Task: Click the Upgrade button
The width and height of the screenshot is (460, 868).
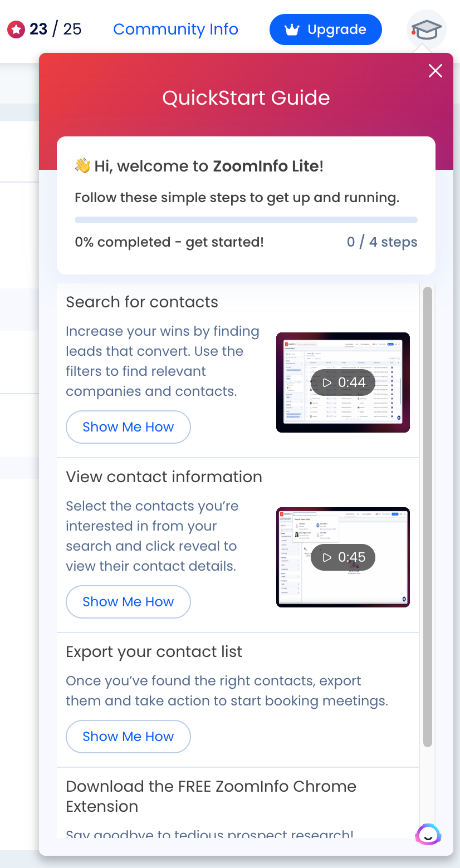Action: pyautogui.click(x=325, y=30)
